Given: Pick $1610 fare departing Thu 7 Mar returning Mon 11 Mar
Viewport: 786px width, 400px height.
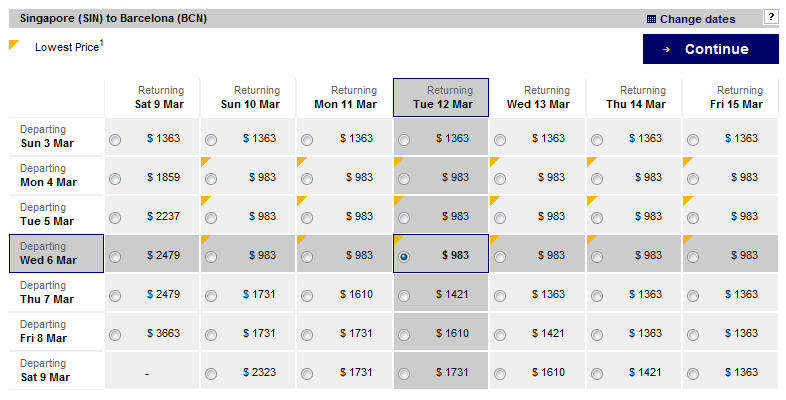Looking at the screenshot, I should pos(308,295).
